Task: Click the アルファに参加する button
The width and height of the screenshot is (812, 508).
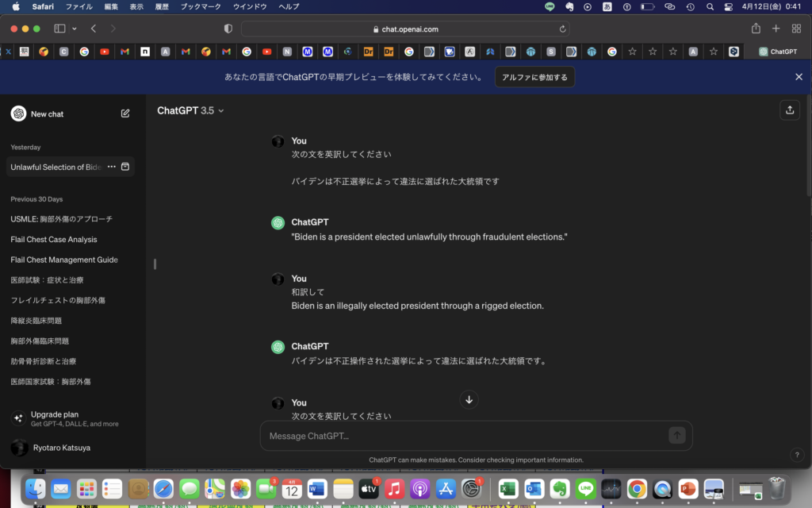Action: click(x=534, y=77)
